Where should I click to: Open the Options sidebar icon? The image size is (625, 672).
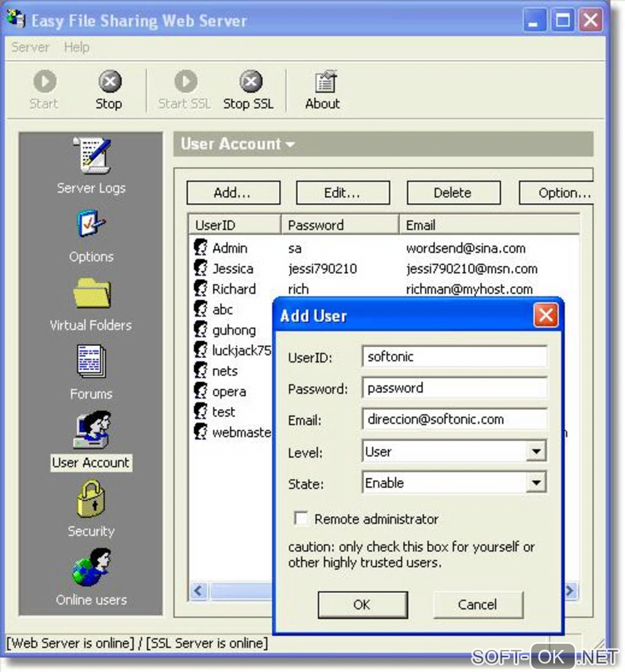91,223
